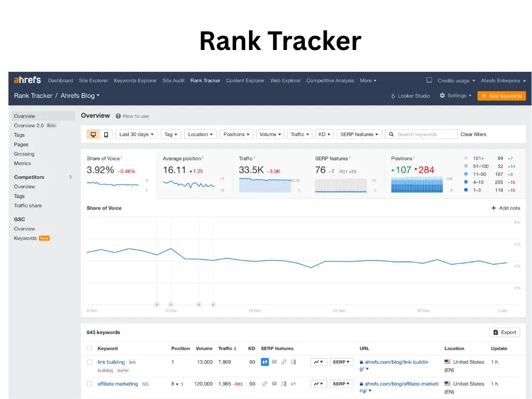The height and width of the screenshot is (399, 532).
Task: Check the link building row checkbox
Action: pyautogui.click(x=89, y=362)
